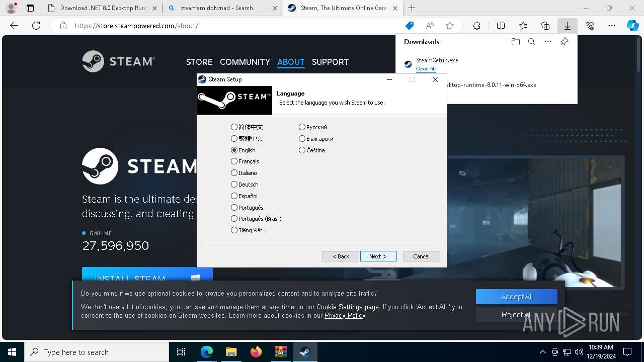Open COMMUNITY on Steam navigation

click(245, 62)
